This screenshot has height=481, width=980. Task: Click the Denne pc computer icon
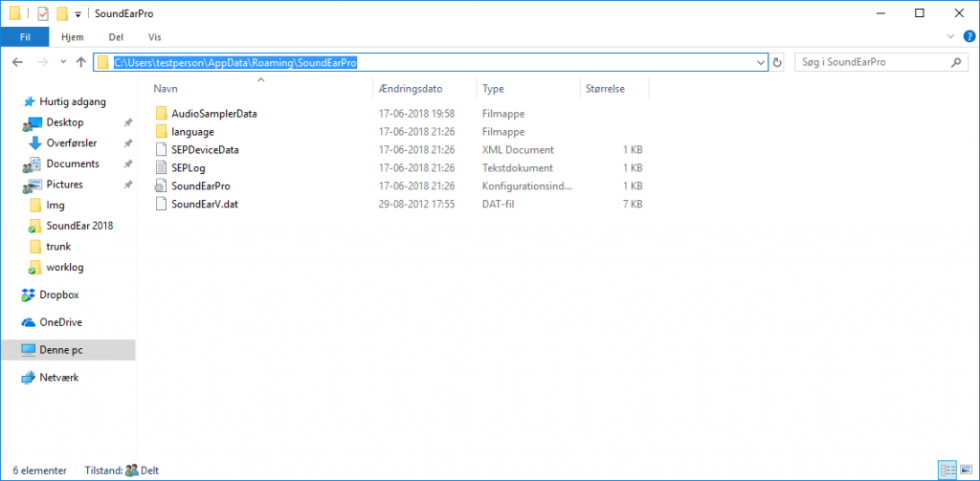(x=28, y=350)
